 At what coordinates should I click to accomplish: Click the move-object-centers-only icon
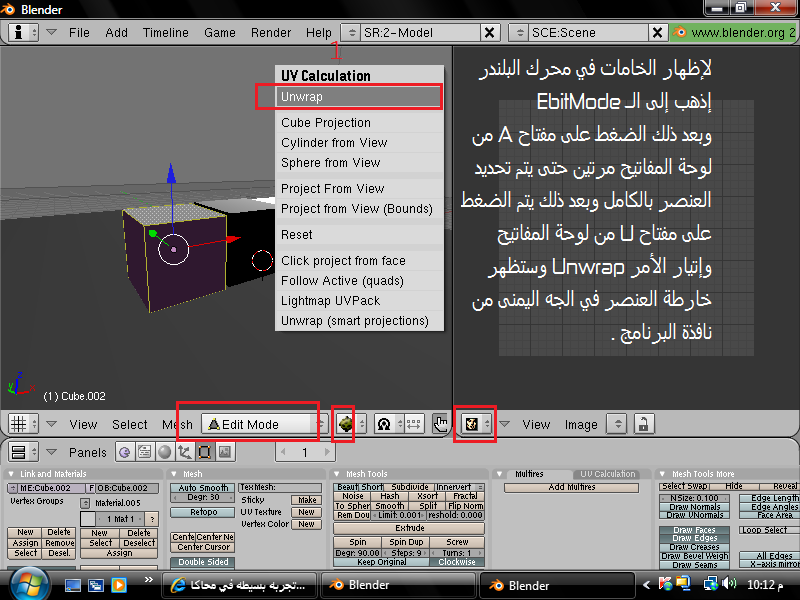click(x=414, y=424)
